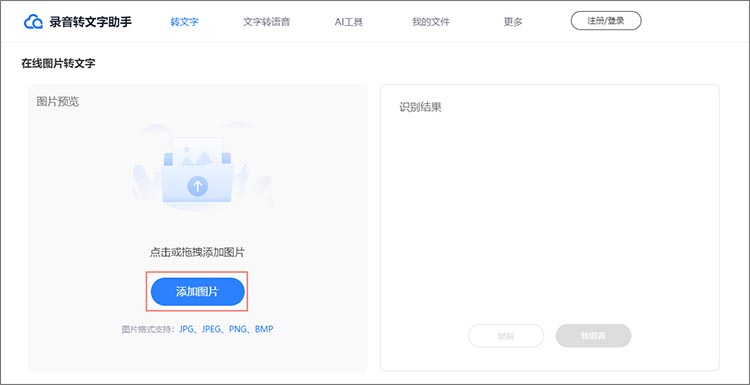Viewport: 750px width, 385px height.
Task: Open the 转文字 menu tab
Action: 184,22
